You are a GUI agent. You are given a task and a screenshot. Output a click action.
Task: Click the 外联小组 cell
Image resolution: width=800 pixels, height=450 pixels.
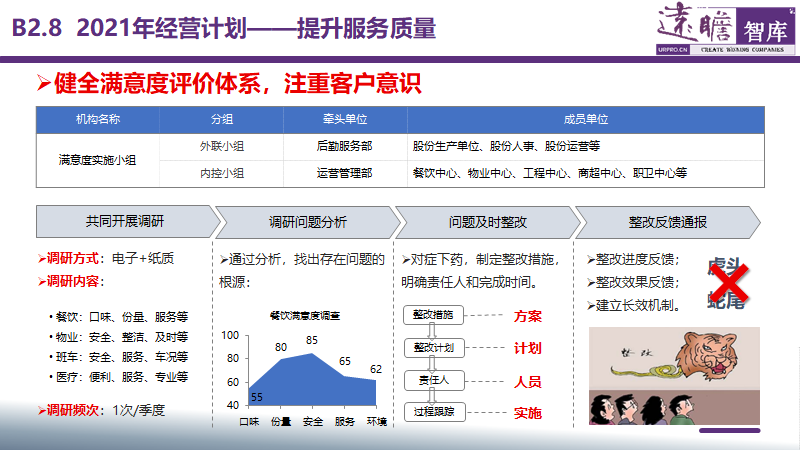coord(221,146)
